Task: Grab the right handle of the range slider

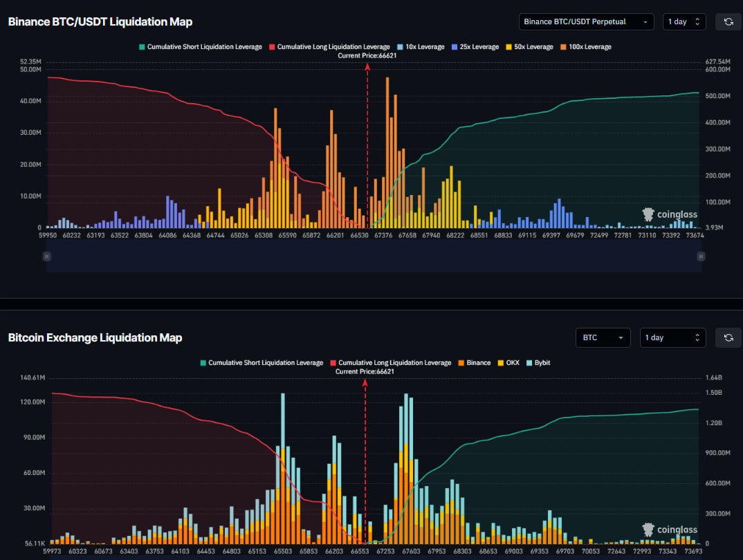Action: point(701,256)
